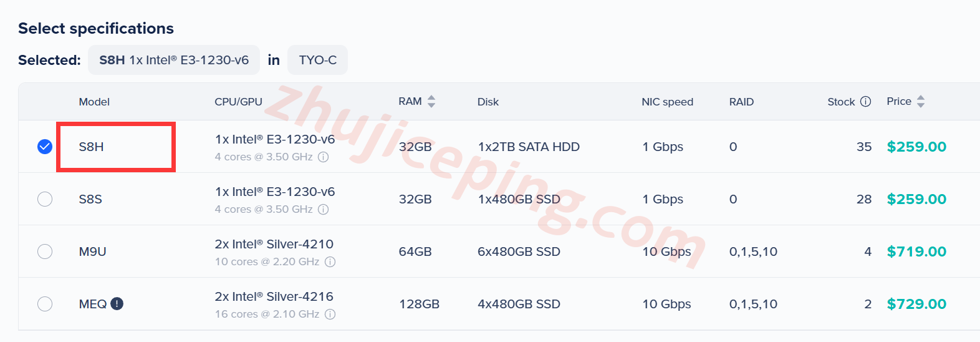This screenshot has width=980, height=342.
Task: Click the TYO-C location chip
Action: point(317,60)
